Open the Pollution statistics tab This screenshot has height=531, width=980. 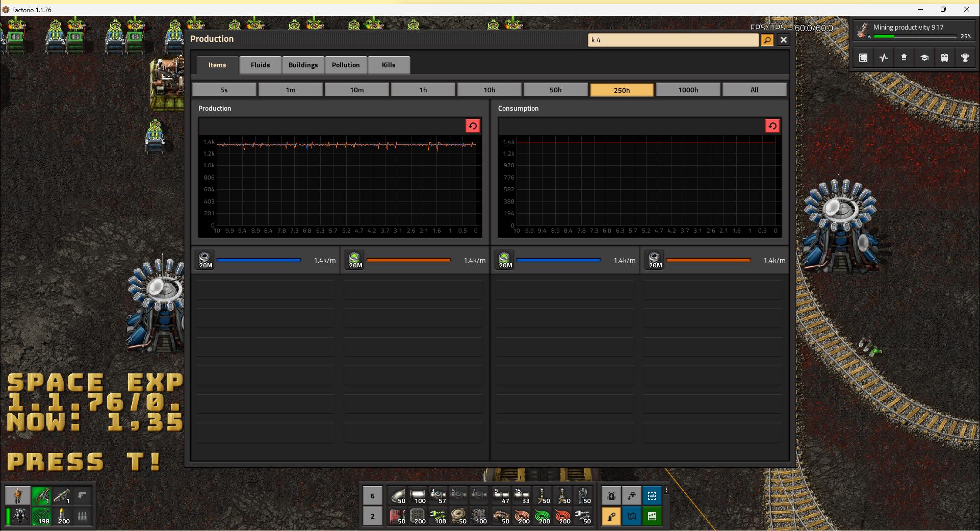pos(346,65)
